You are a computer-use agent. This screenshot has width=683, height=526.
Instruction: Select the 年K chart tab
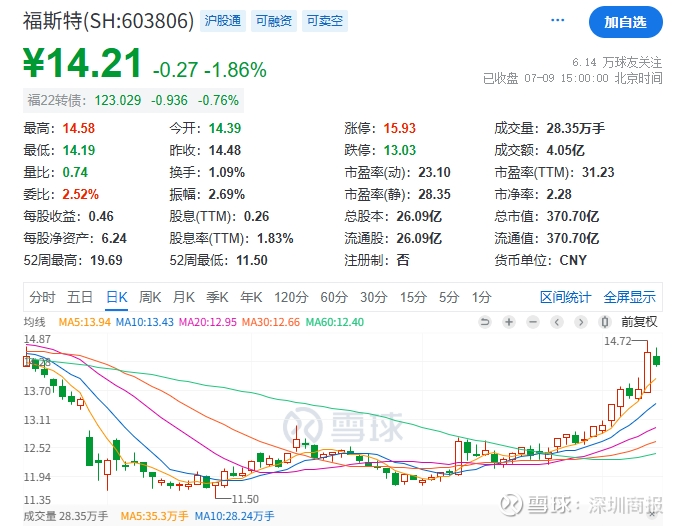[x=251, y=297]
